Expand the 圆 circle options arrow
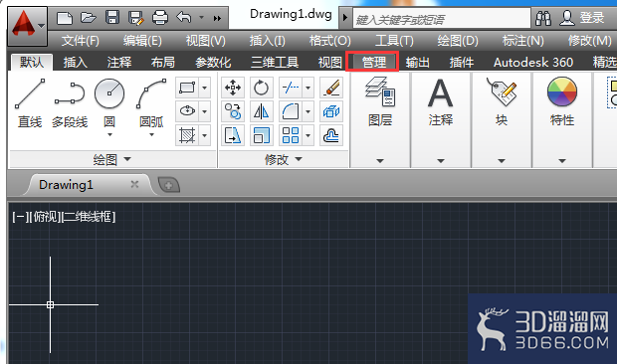 109,135
